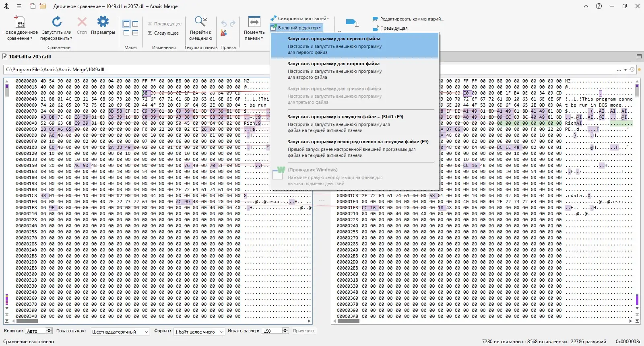Viewport: 644px width, 346px height.
Task: Open Параметры gear settings
Action: (x=103, y=25)
